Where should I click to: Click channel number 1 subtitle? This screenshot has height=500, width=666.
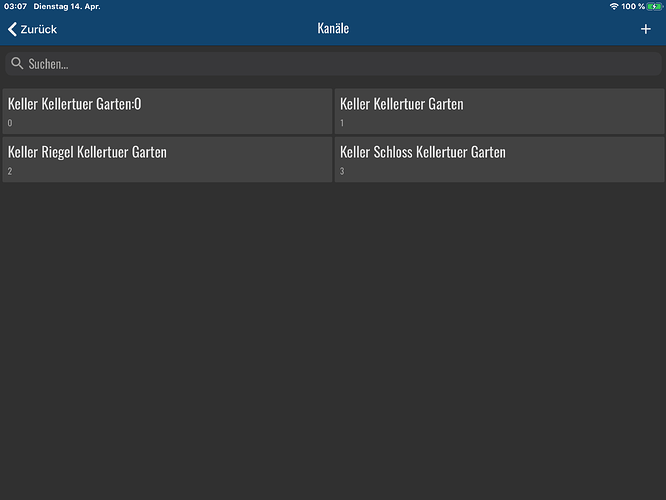(x=342, y=123)
